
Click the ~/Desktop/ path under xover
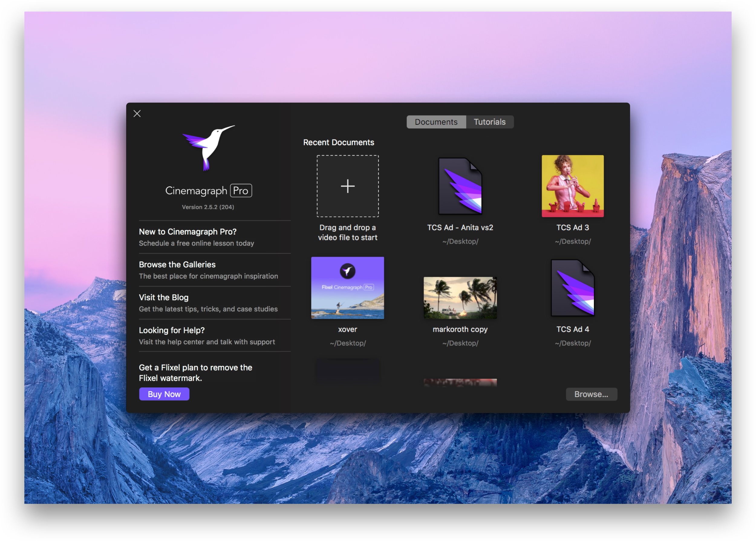pos(347,343)
